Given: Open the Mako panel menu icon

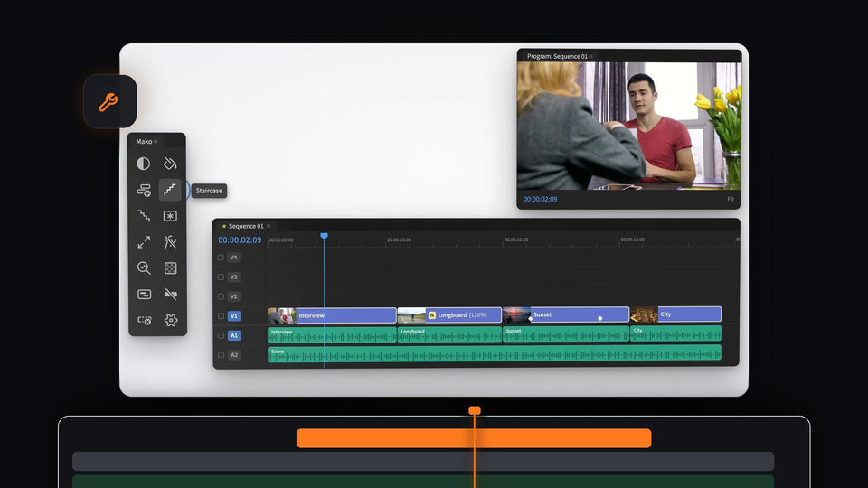Looking at the screenshot, I should pos(156,142).
